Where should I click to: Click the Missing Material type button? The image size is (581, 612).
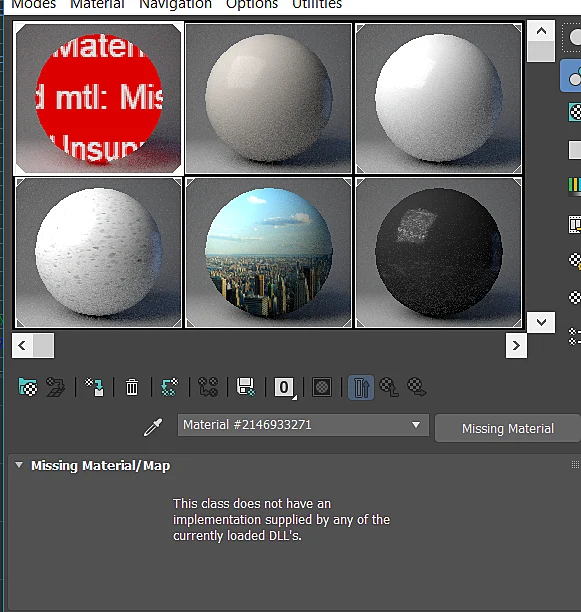(x=508, y=428)
